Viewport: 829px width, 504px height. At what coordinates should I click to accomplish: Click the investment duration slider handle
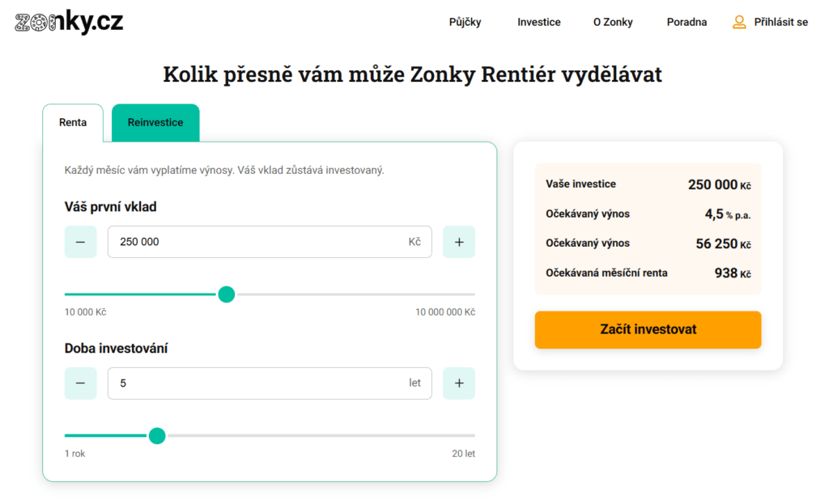tap(157, 436)
